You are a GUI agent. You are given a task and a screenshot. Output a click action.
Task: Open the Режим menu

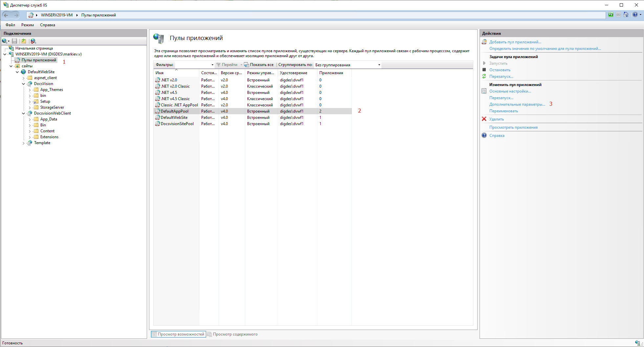28,25
